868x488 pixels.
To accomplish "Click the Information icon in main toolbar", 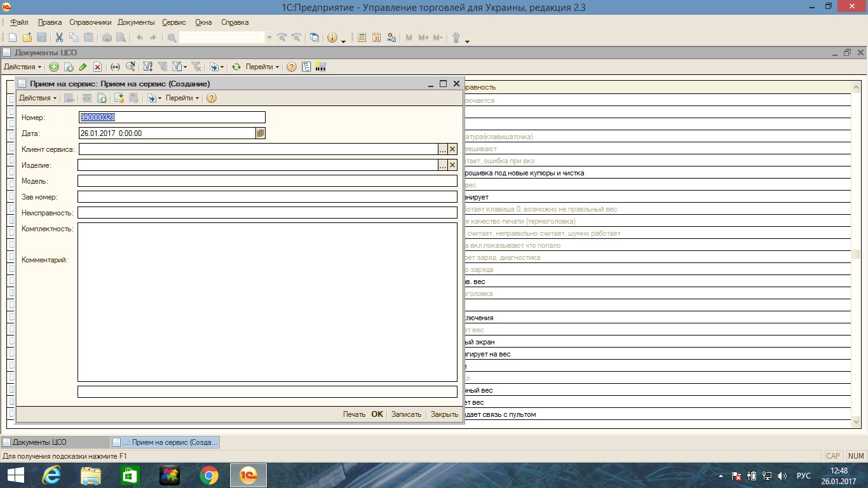I will (x=332, y=38).
